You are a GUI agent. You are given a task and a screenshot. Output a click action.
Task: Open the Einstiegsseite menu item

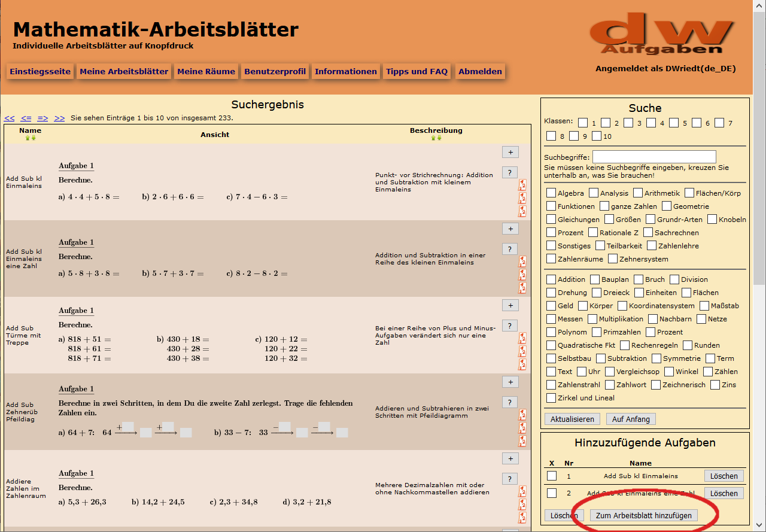point(40,71)
